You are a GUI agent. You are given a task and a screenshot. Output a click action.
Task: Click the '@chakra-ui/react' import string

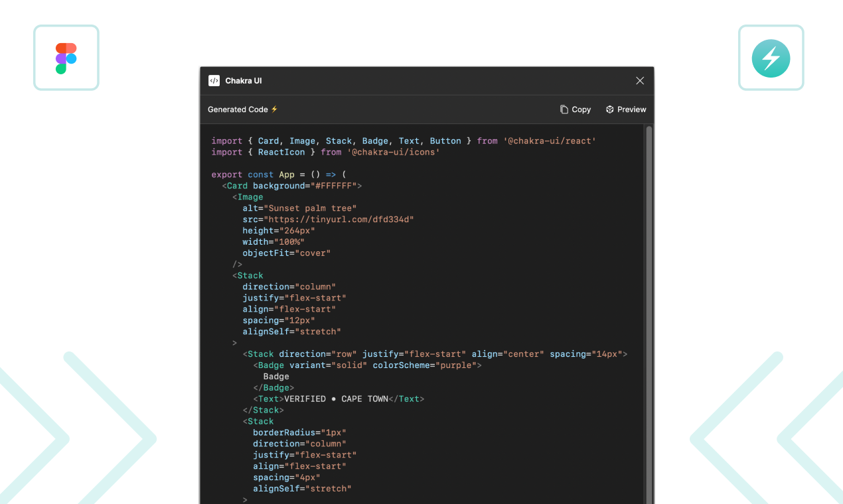tap(550, 141)
